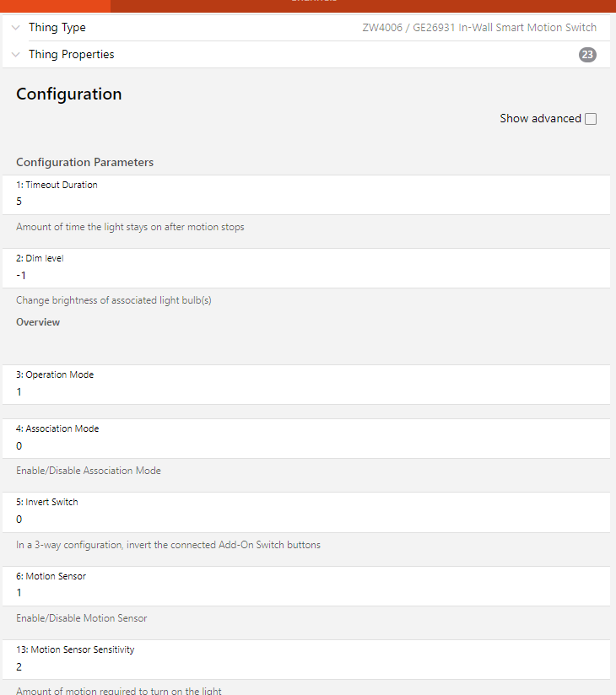Click the dark orange tab in top bar
Image resolution: width=616 pixels, height=695 pixels.
tap(363, 5)
